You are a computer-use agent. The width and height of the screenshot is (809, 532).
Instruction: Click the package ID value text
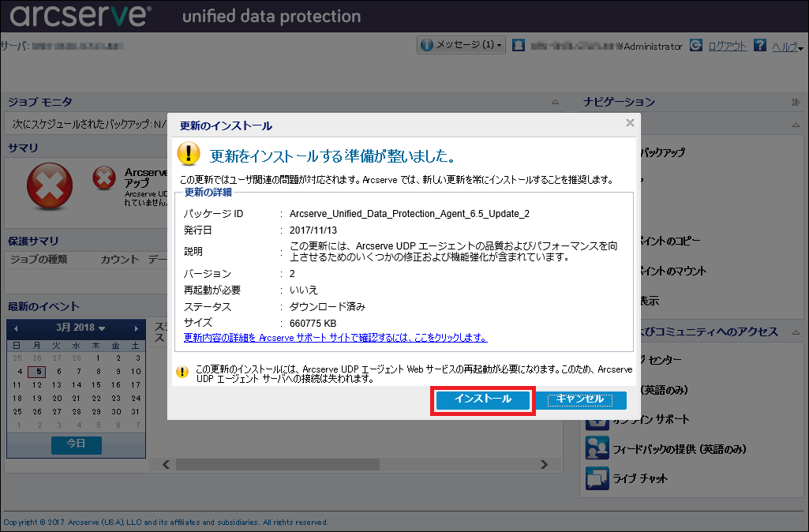coord(410,214)
